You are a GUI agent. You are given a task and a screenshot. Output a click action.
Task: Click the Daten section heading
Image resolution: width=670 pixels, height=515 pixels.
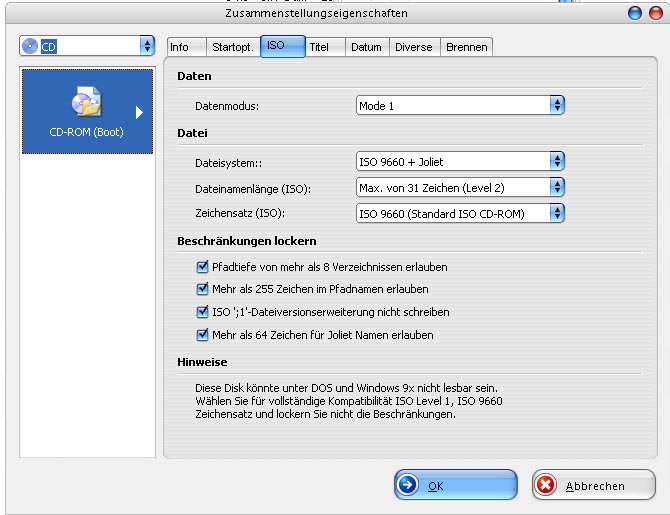pyautogui.click(x=194, y=76)
